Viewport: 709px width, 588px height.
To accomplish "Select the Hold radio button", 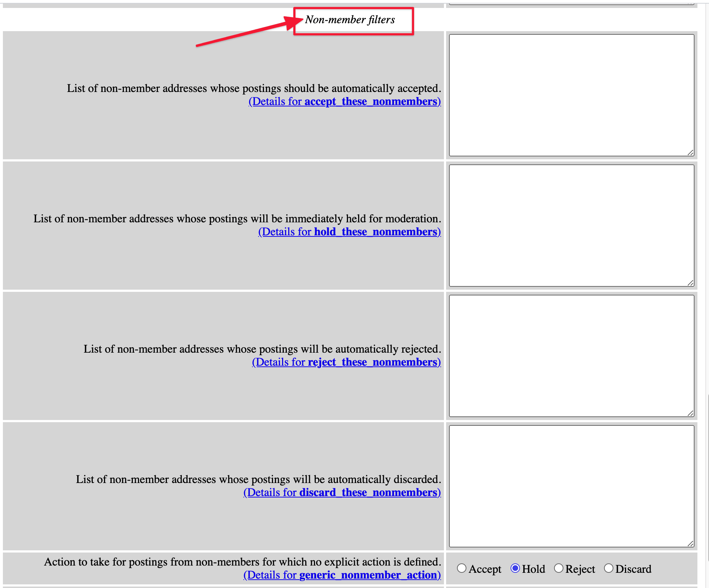I will 515,568.
